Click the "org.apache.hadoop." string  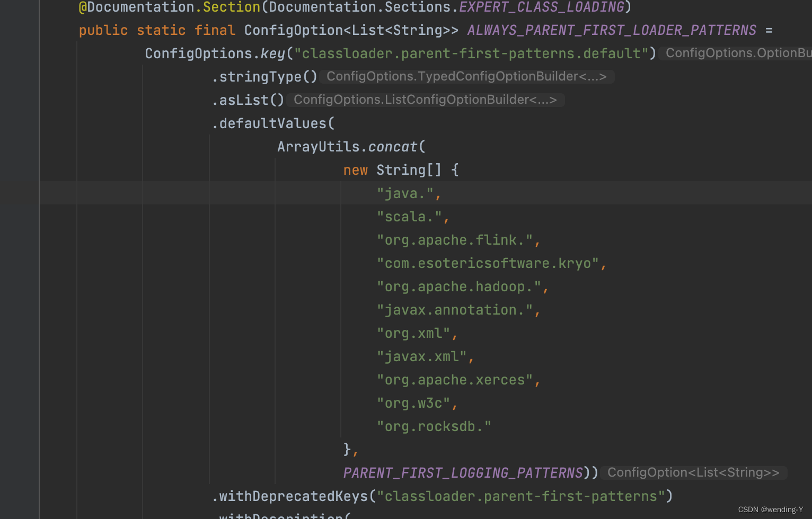click(x=459, y=287)
